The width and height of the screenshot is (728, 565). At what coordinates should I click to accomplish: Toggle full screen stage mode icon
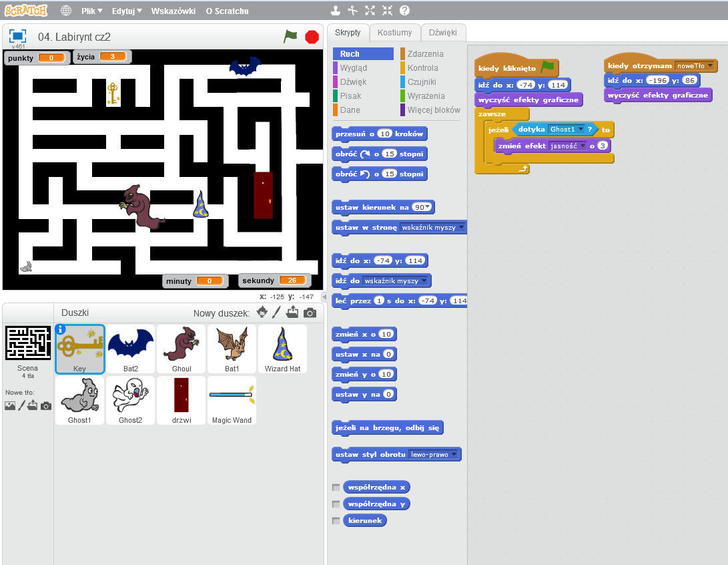17,36
